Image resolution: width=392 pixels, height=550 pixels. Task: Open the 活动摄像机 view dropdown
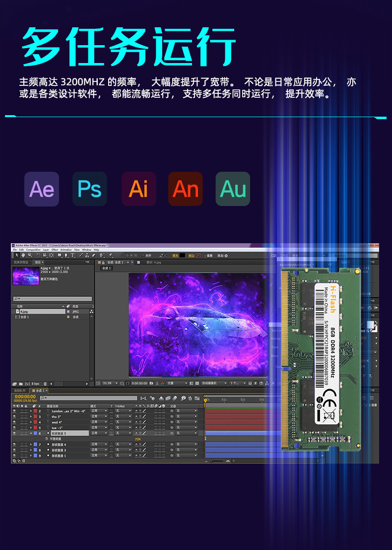tap(214, 383)
